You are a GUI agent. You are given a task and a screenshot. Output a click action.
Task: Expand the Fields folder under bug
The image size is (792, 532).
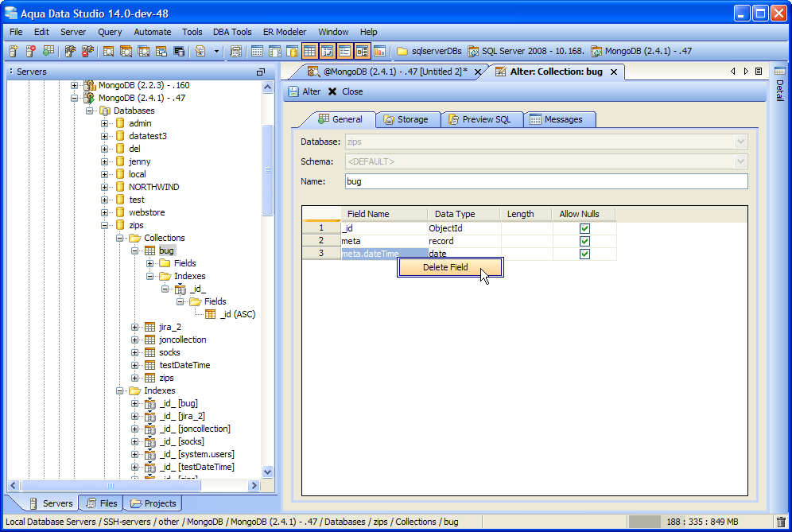(x=149, y=263)
